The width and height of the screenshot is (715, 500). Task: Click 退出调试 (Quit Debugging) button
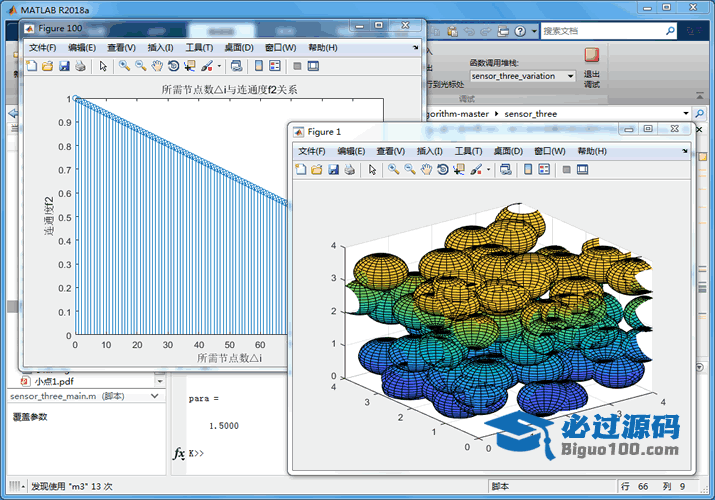pos(592,57)
